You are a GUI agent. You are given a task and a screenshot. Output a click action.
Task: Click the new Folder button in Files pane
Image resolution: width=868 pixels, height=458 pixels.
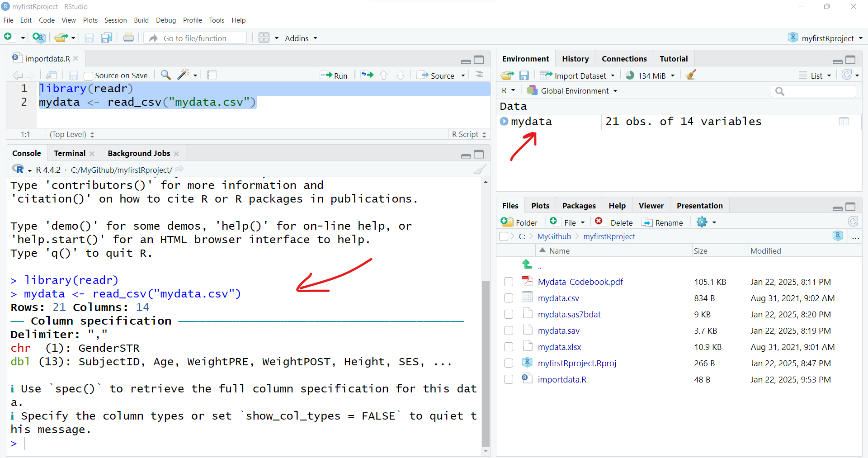pyautogui.click(x=519, y=222)
